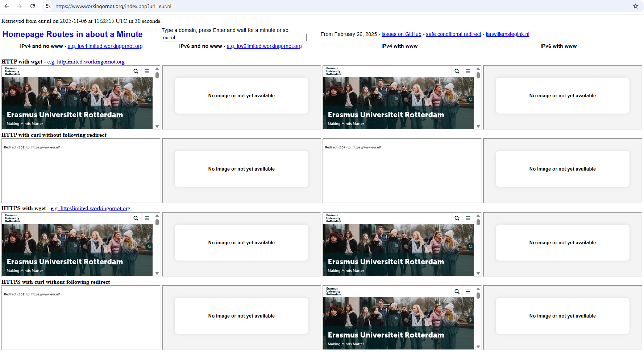Screen dimensions: 644x352
Task: Click the Homepage Routes in about a Minute heading
Action: coord(72,34)
